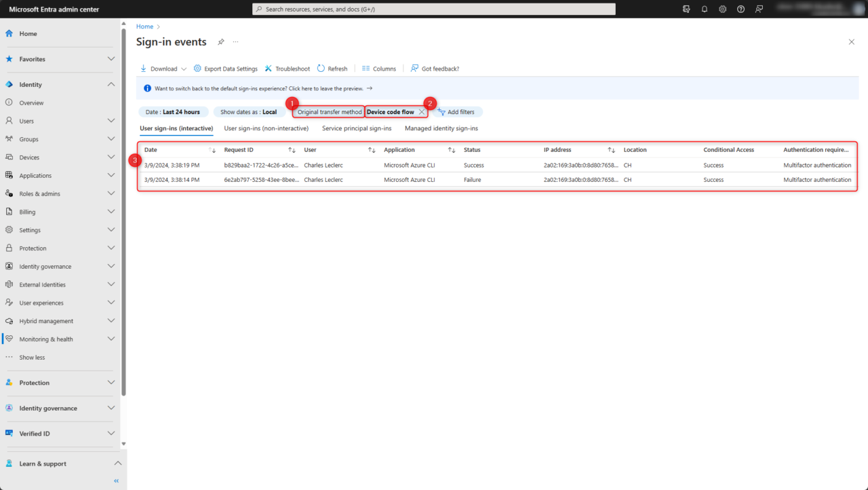Click the help question mark icon

(741, 9)
